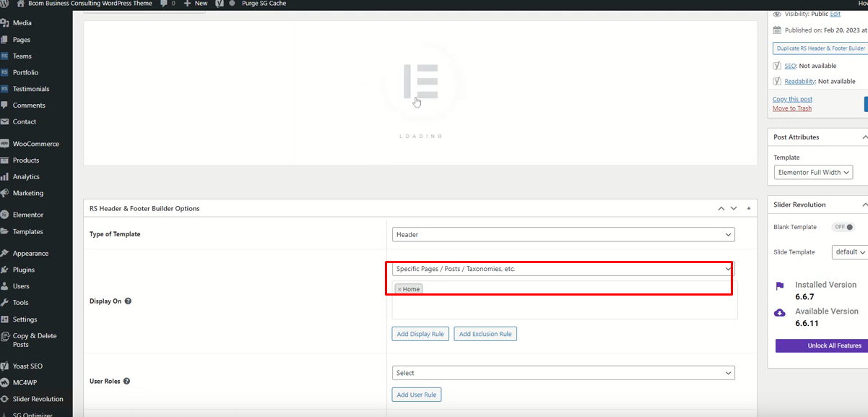Click the Display On help icon

(x=128, y=301)
